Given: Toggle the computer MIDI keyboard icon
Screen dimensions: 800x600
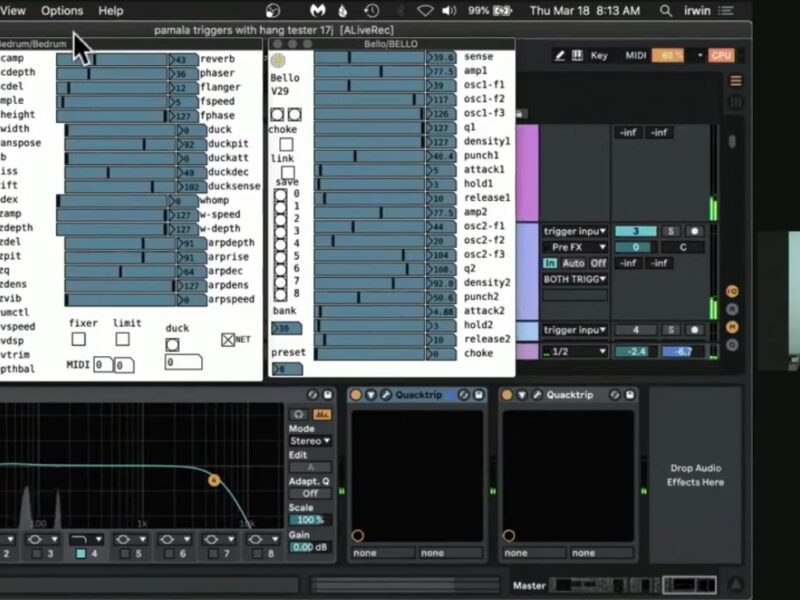Looking at the screenshot, I should 577,56.
